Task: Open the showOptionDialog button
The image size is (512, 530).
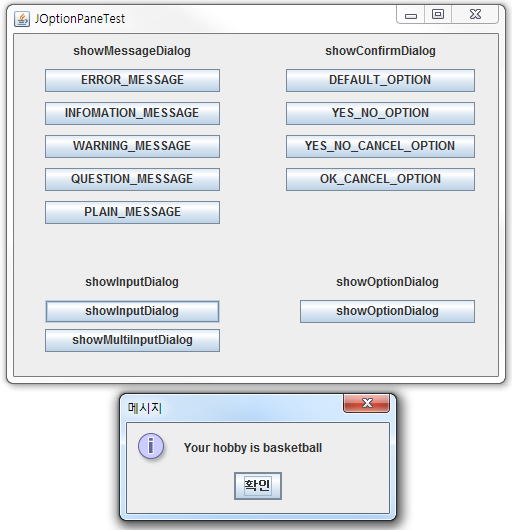Action: 387,311
